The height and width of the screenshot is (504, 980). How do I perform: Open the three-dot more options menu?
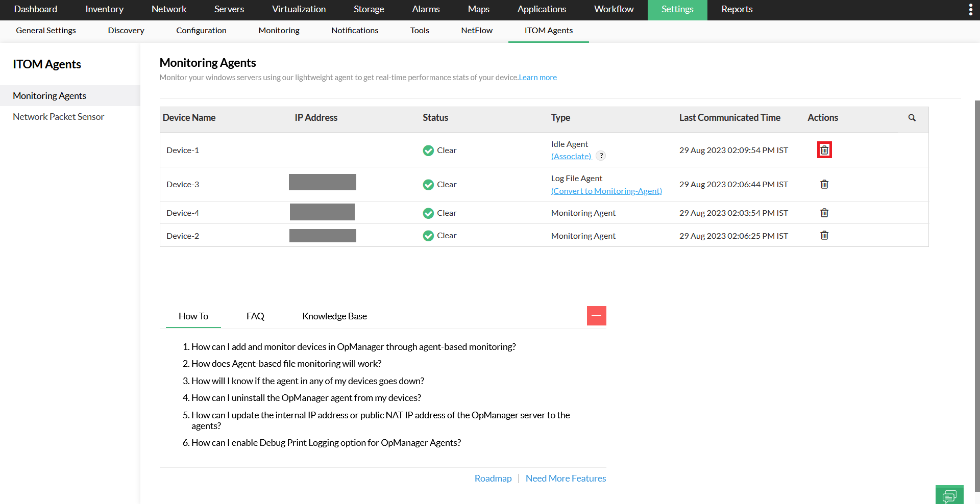click(970, 10)
